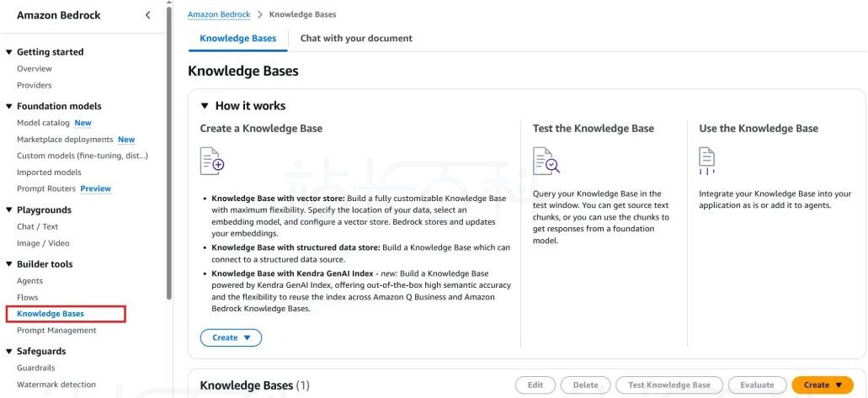868x398 pixels.
Task: Click the Test the Knowledge Base icon
Action: pos(546,160)
